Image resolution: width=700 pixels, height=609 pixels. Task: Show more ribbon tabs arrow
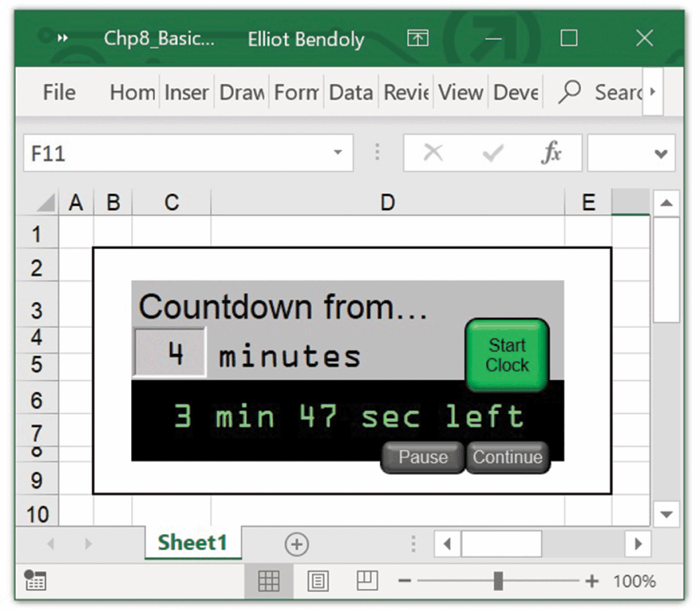pyautogui.click(x=652, y=92)
